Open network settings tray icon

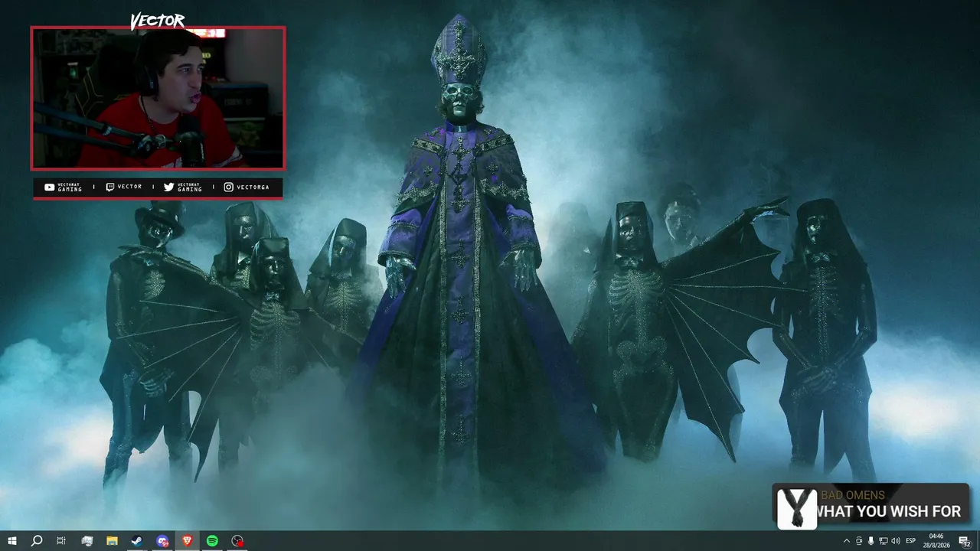tap(884, 541)
